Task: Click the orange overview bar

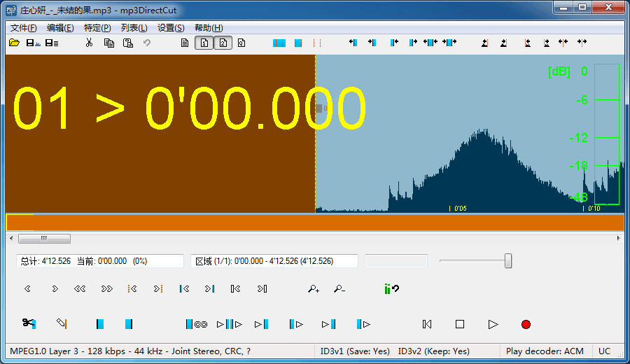Action: [x=315, y=223]
